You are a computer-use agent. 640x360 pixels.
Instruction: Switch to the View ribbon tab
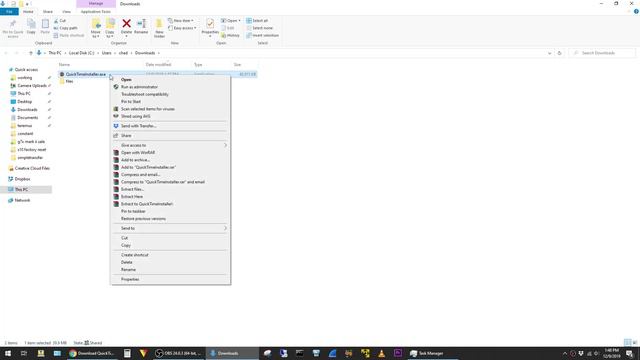66,11
